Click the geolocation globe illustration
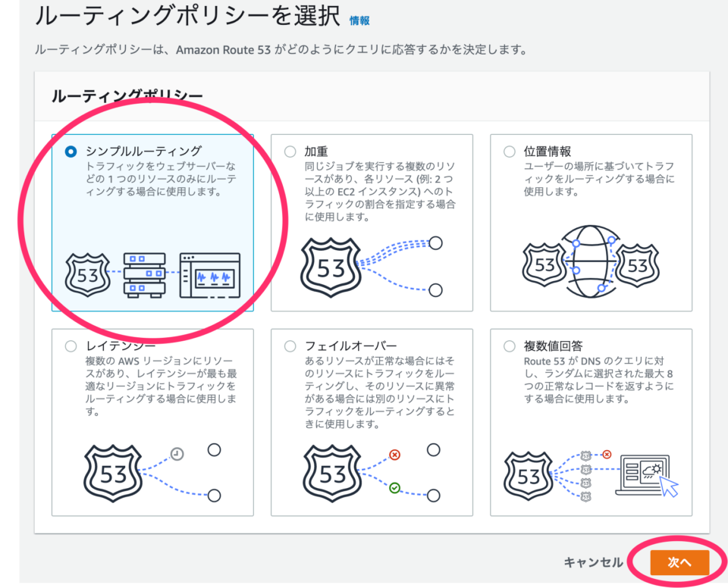The width and height of the screenshot is (728, 588). coord(591,261)
